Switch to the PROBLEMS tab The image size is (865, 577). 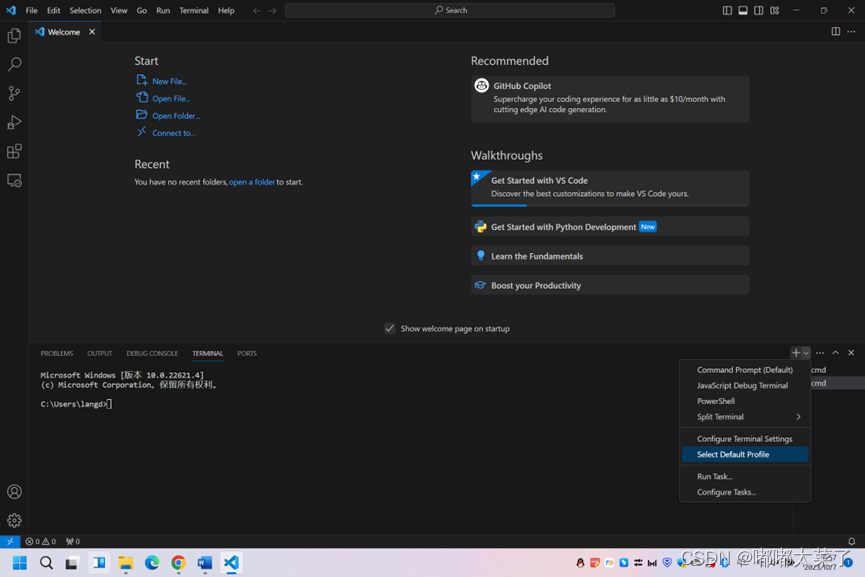point(56,353)
